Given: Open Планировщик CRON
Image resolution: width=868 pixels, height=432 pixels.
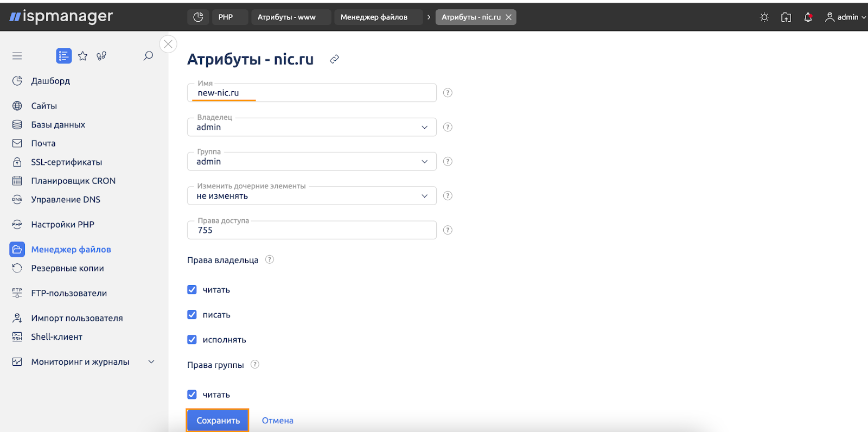Looking at the screenshot, I should pyautogui.click(x=73, y=181).
